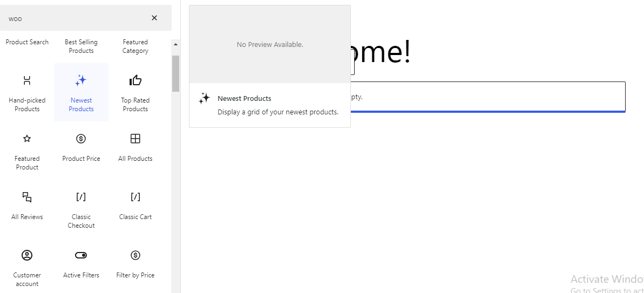
Task: Choose the Featured Product star icon
Action: point(27,139)
